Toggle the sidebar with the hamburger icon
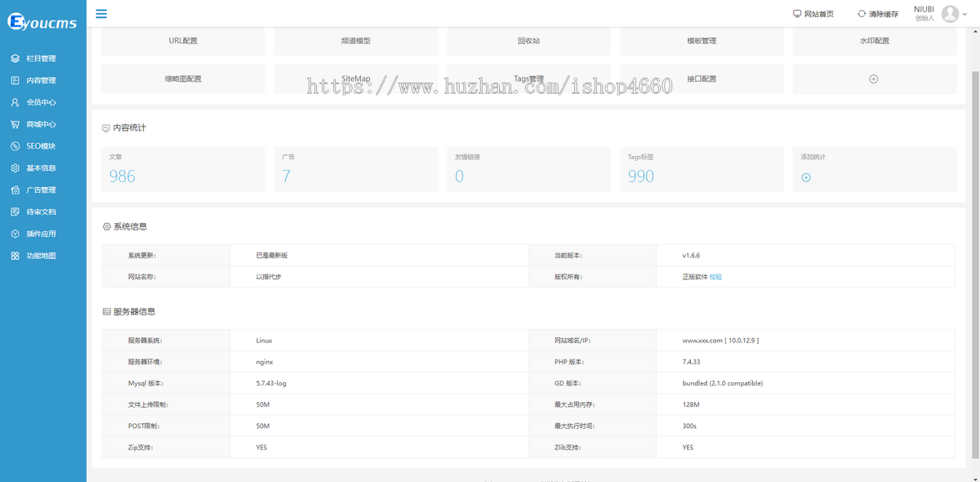 [x=101, y=13]
